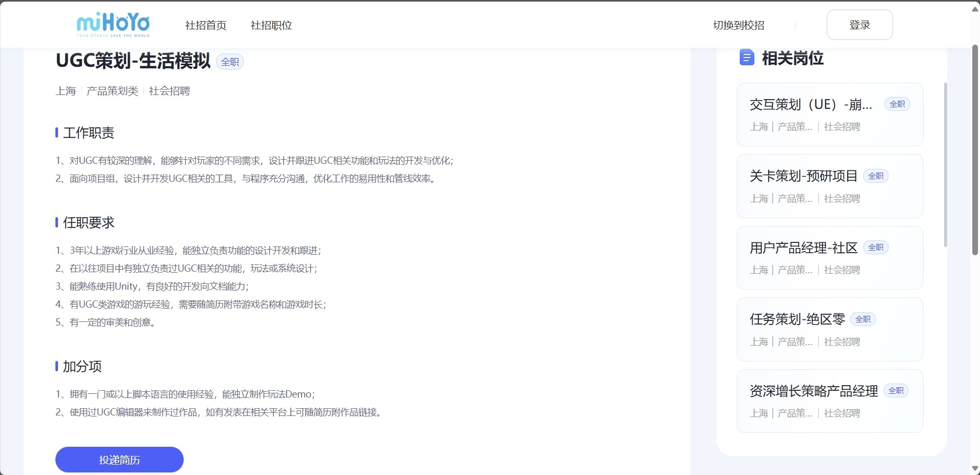The image size is (980, 475).
Task: Click the page scrollbar down arrow
Action: tap(975, 468)
